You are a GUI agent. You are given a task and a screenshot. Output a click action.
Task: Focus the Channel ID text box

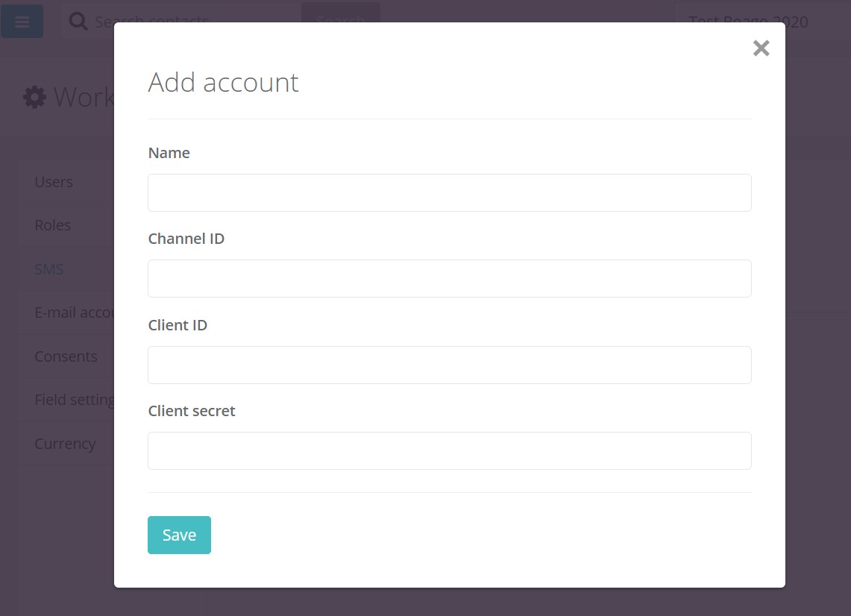(x=450, y=278)
